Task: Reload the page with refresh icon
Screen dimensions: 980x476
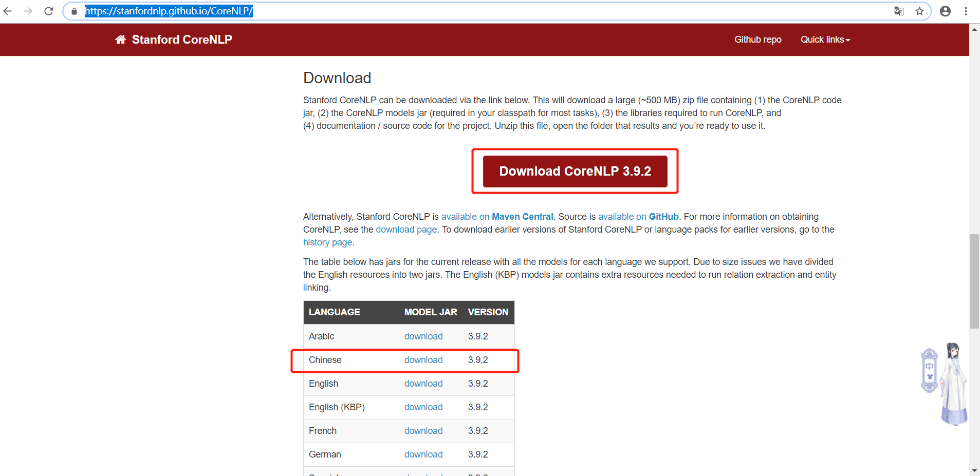Action: point(48,11)
